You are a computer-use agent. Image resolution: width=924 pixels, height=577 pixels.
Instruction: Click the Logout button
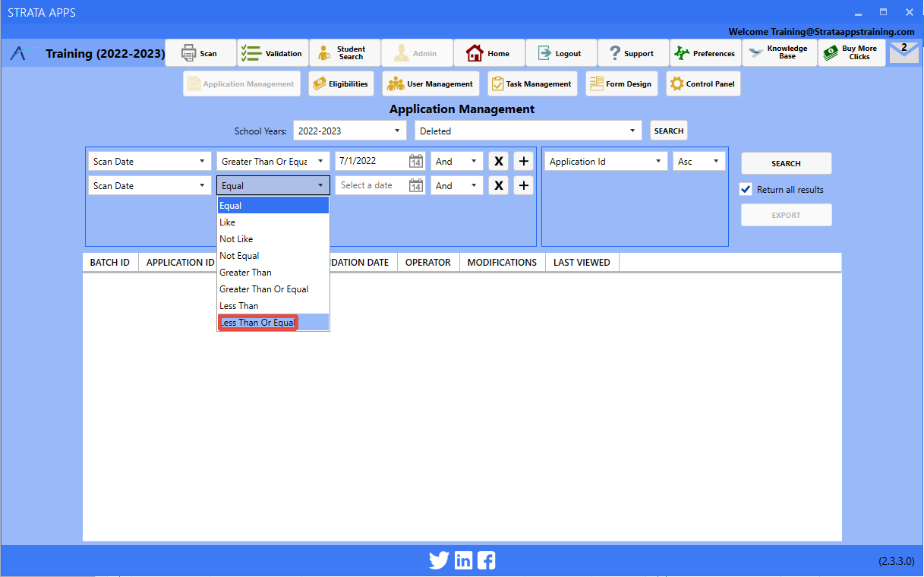[561, 53]
